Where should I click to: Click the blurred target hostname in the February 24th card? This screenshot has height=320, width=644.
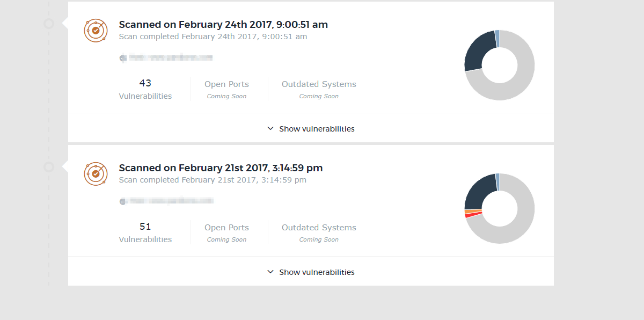[166, 57]
